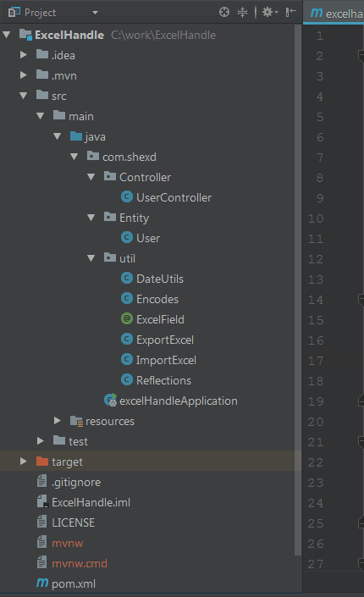Select the UserController class
The width and height of the screenshot is (364, 597).
[x=174, y=197]
